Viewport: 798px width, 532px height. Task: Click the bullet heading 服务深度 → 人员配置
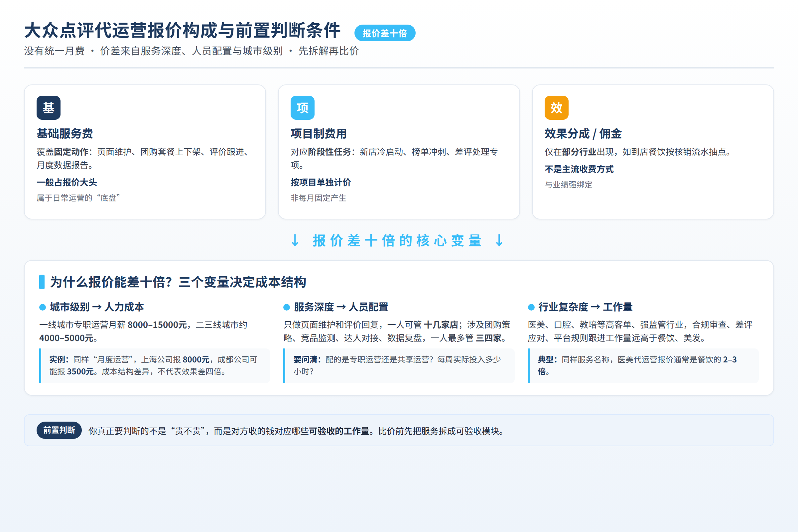(x=341, y=307)
